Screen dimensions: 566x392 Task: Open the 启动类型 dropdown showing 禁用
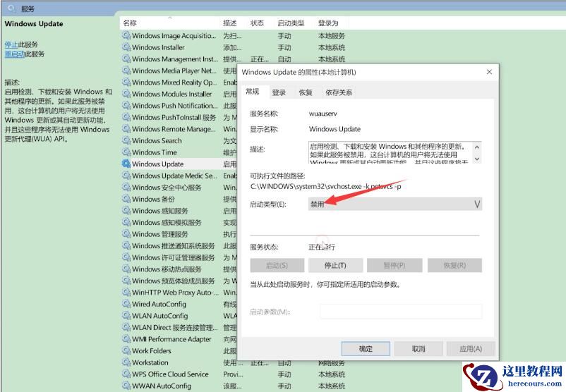[395, 204]
